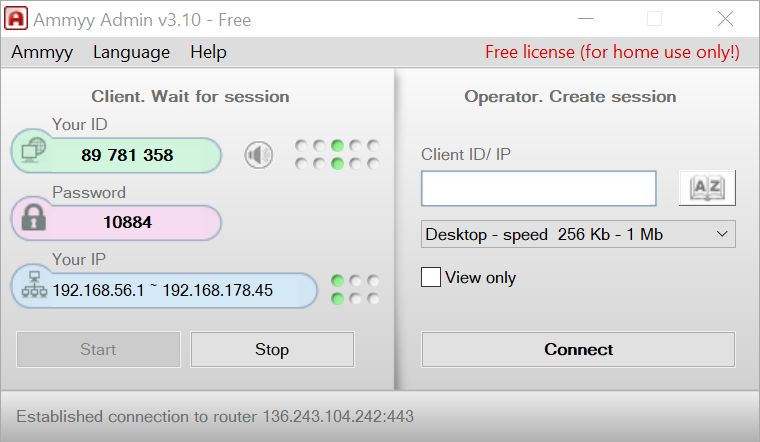This screenshot has width=760, height=442.
Task: Select the password value 10884
Action: tap(127, 222)
